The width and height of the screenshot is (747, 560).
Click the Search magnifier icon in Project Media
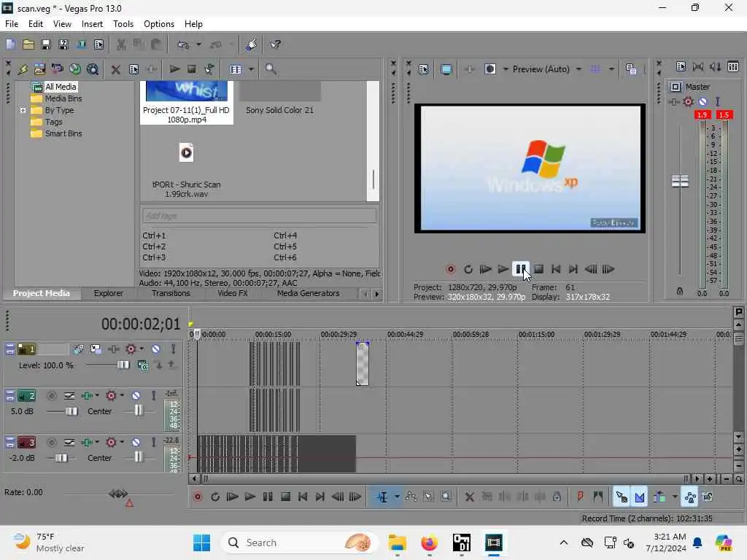point(271,69)
